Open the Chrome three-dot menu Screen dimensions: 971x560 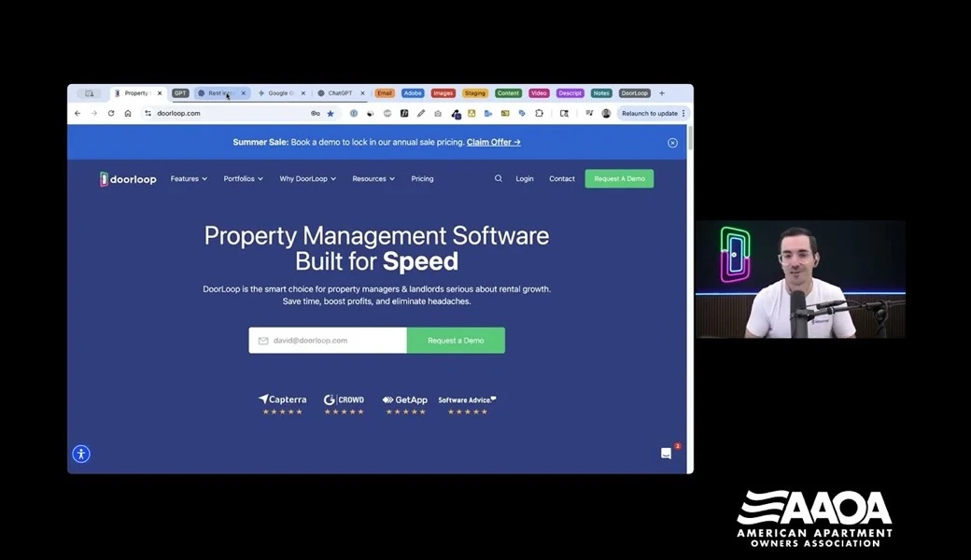[683, 113]
